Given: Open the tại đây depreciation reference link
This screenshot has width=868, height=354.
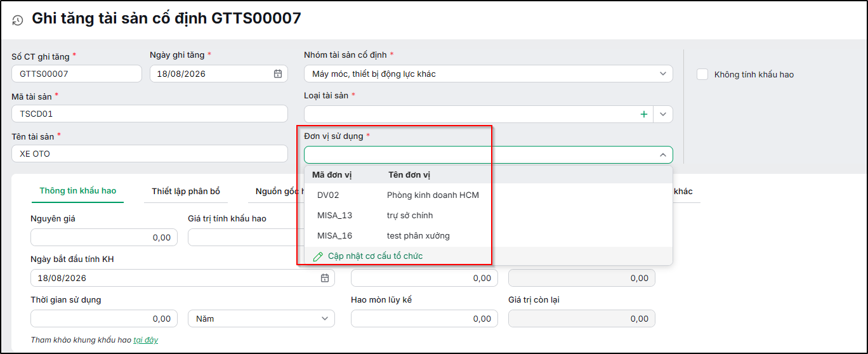Looking at the screenshot, I should 146,340.
